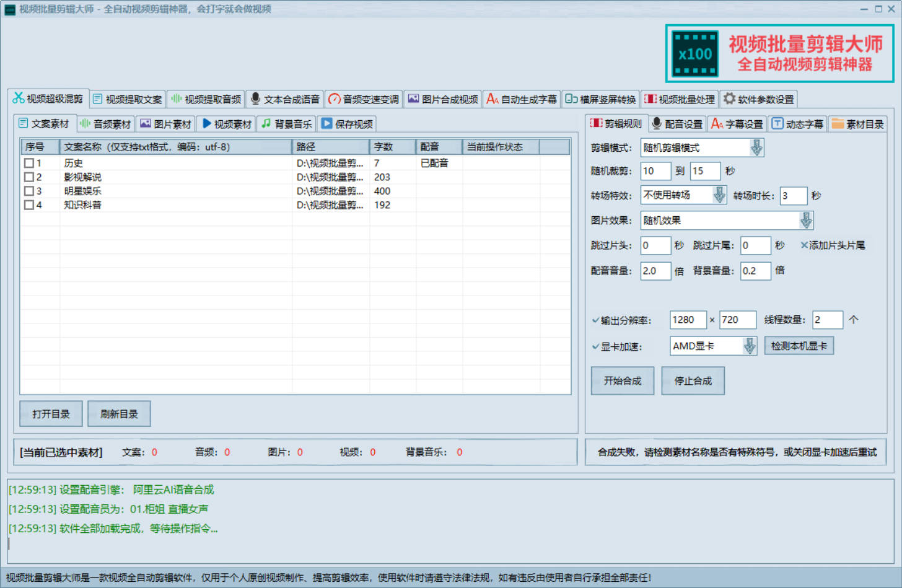Check the box for row 4 知识科普

pos(29,204)
